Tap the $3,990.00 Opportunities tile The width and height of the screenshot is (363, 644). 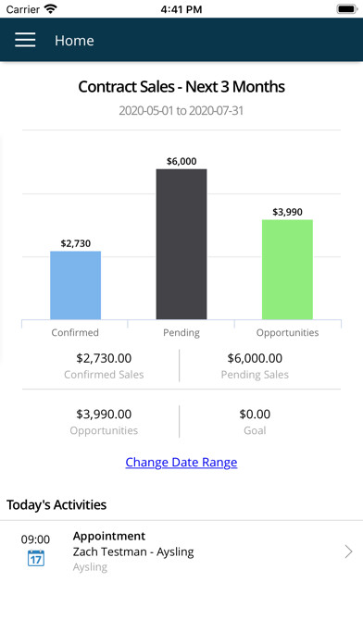click(x=104, y=422)
